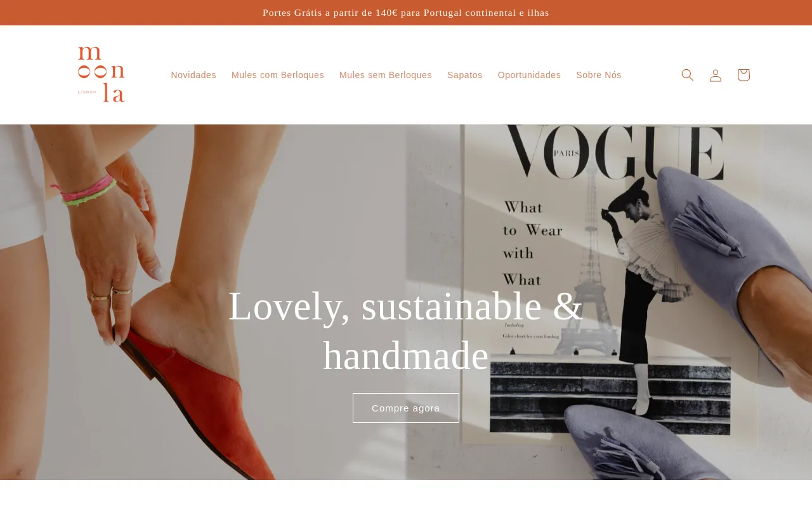Click the account login person icon

click(x=716, y=75)
